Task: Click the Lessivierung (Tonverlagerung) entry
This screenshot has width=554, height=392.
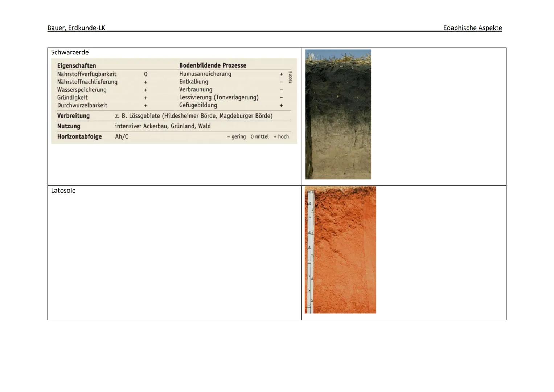Action: tap(219, 97)
